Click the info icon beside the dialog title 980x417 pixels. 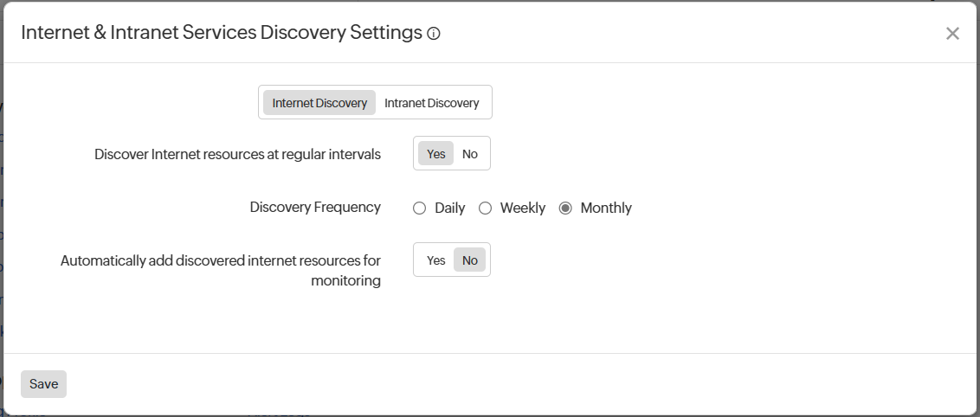pos(434,34)
